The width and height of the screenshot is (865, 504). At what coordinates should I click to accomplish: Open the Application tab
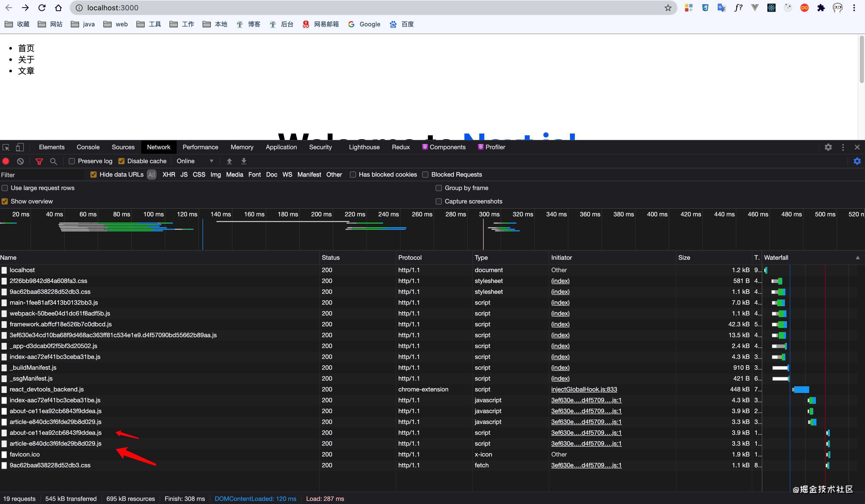point(281,147)
